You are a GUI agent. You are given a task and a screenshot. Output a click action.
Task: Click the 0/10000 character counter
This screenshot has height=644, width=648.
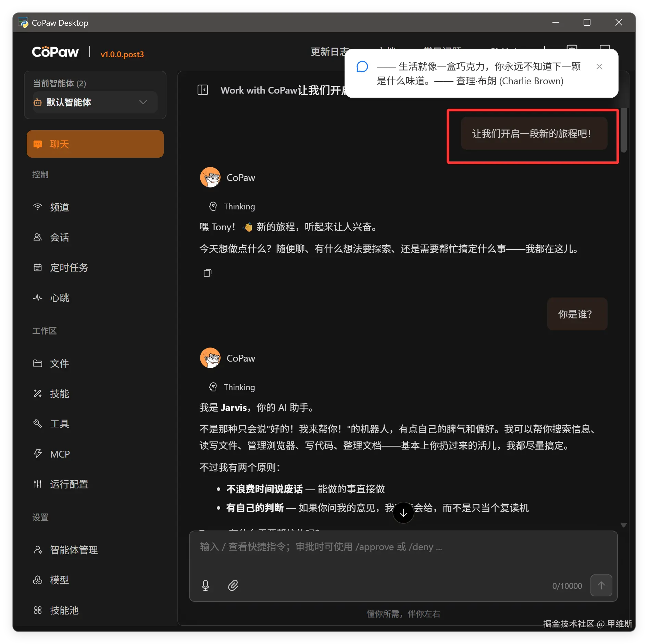[567, 586]
